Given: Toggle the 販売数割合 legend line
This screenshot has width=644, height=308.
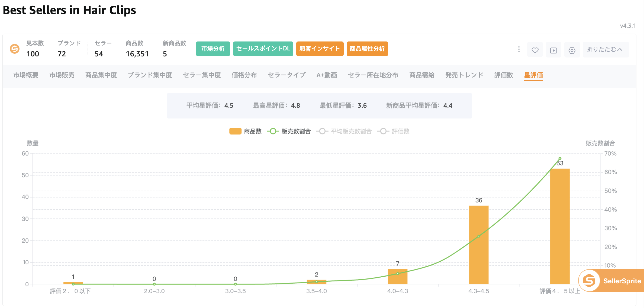Looking at the screenshot, I should (289, 131).
